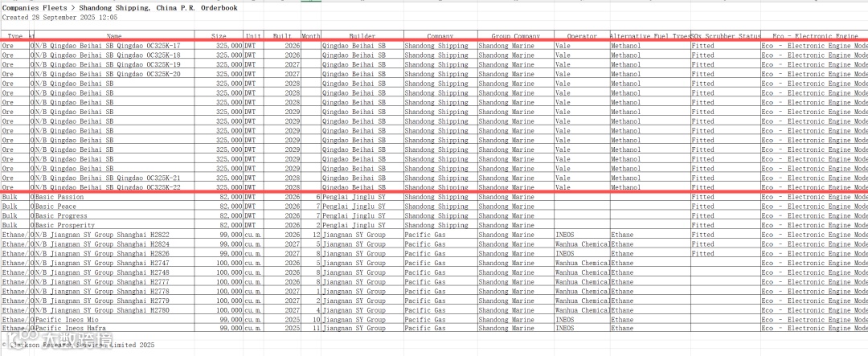This screenshot has width=868, height=356.
Task: Select cell 'N/B Jiangnan SY Group Shanghai H2822'
Action: coord(114,234)
